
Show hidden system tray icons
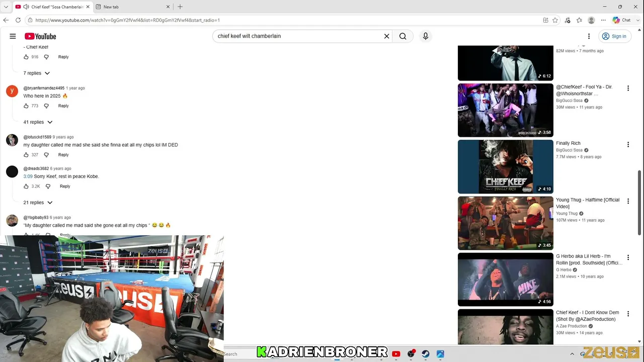(x=572, y=354)
